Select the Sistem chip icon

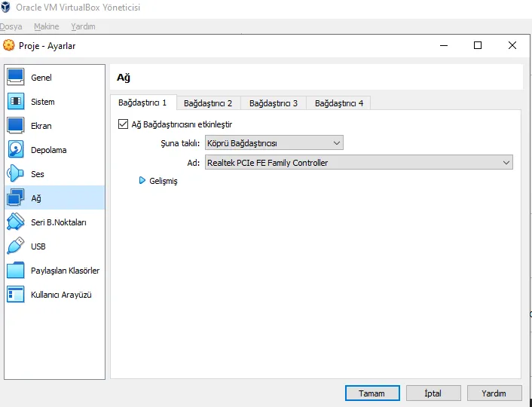coord(15,101)
